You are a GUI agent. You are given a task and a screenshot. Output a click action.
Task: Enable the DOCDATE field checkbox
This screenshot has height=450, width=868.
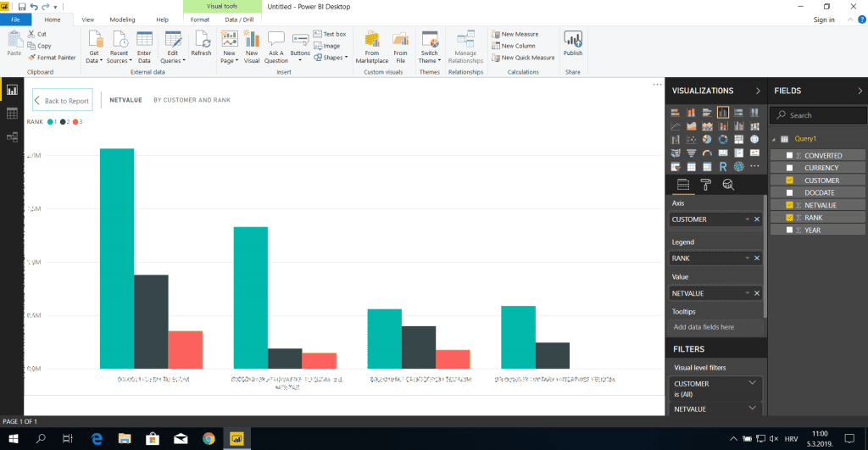(x=790, y=192)
